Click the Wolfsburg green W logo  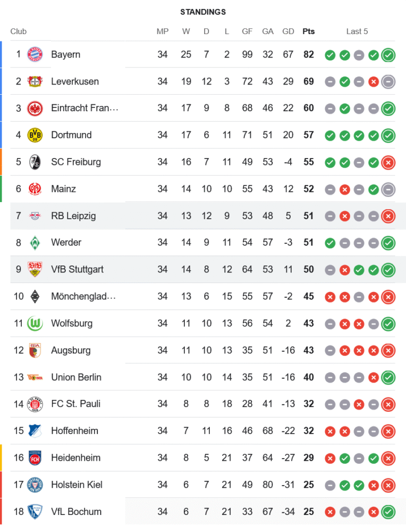tap(35, 323)
